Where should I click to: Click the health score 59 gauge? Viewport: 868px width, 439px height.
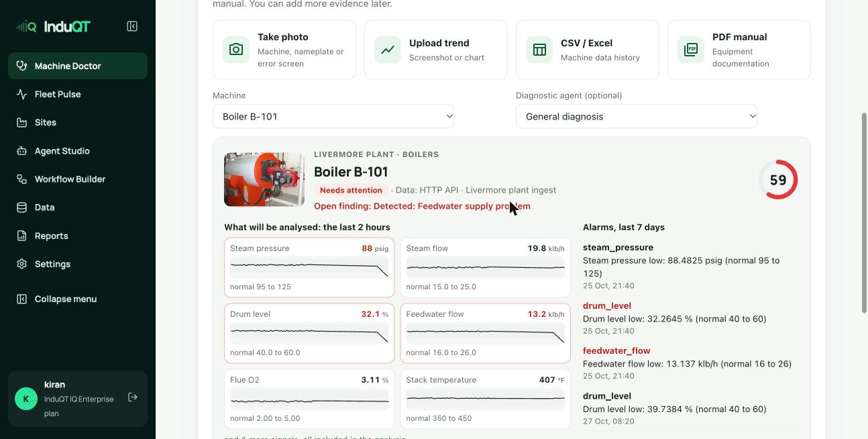778,180
